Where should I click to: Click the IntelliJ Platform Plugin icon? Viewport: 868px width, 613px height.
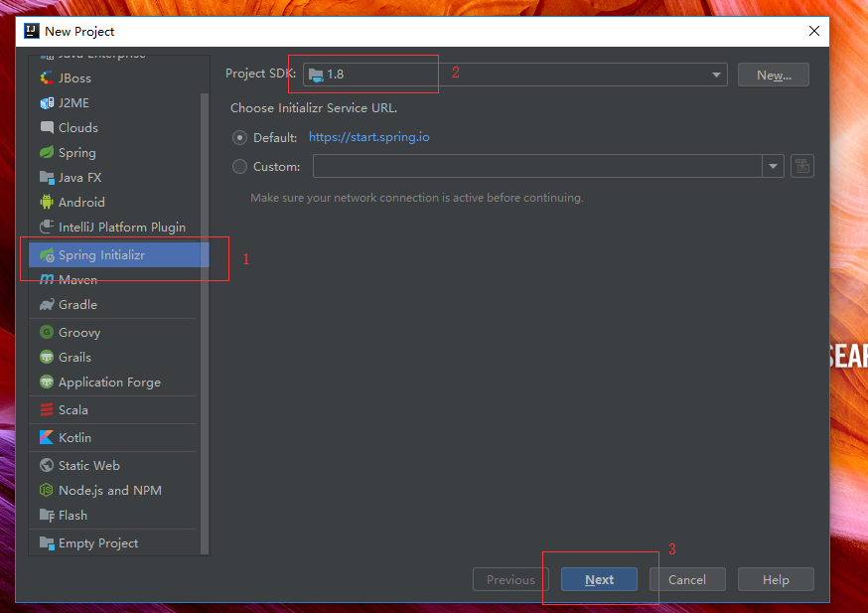[x=47, y=227]
